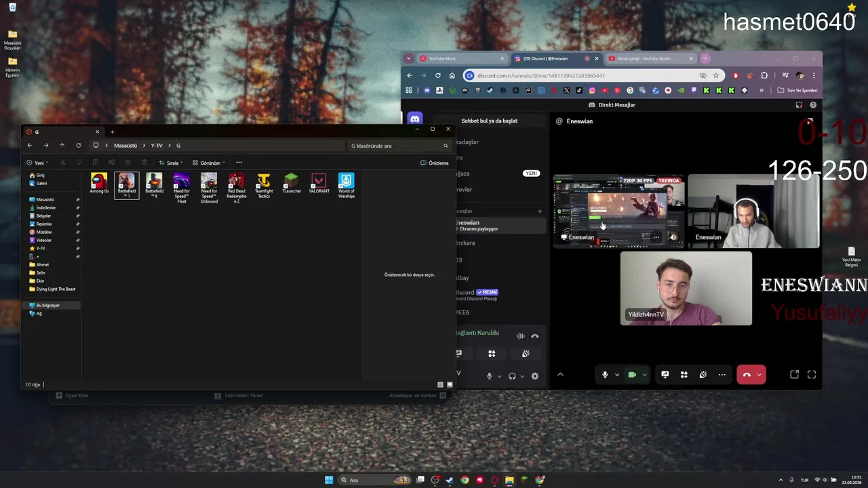Start an activity in call controls
The width and height of the screenshot is (868, 488).
[x=684, y=374]
